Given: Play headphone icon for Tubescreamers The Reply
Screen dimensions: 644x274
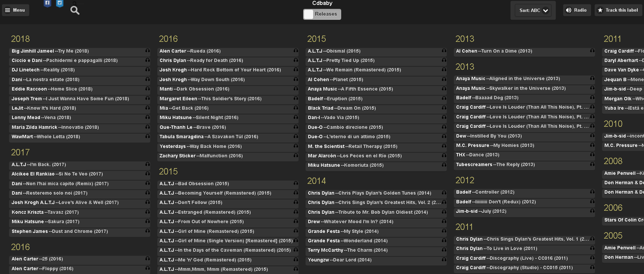Looking at the screenshot, I should click(x=592, y=164).
